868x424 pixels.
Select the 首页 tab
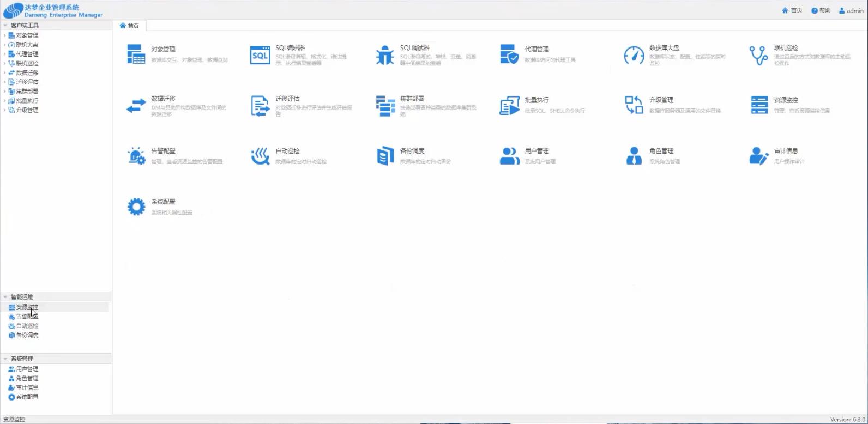(129, 26)
